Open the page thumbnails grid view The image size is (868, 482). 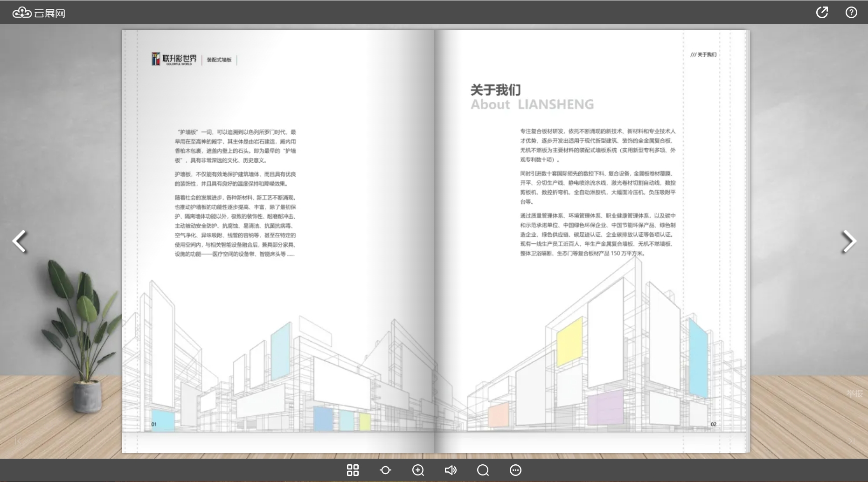(353, 470)
